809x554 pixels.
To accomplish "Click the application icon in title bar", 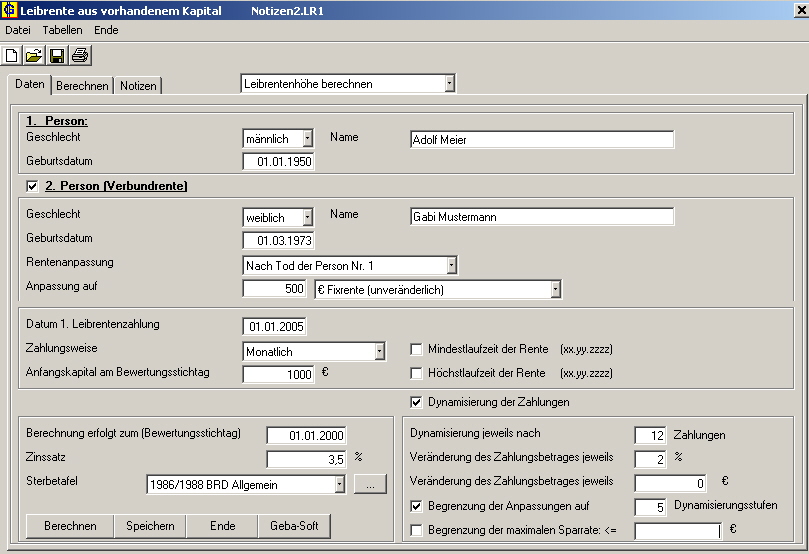I will tap(10, 10).
